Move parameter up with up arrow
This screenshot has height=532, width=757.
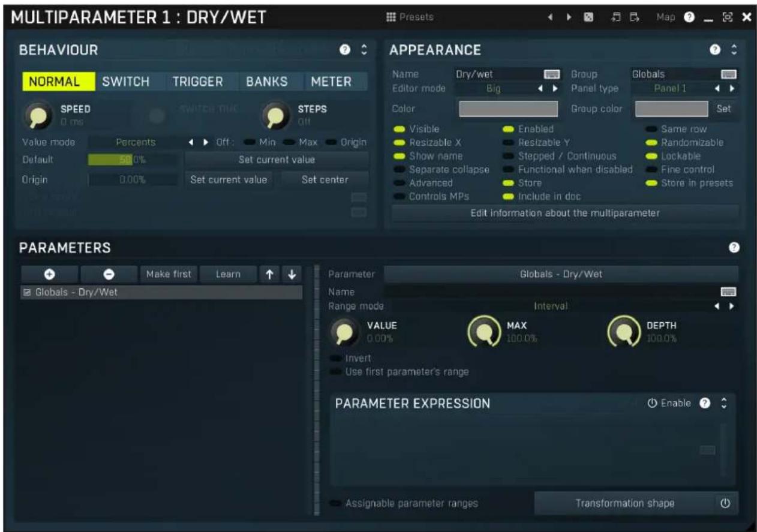(271, 274)
